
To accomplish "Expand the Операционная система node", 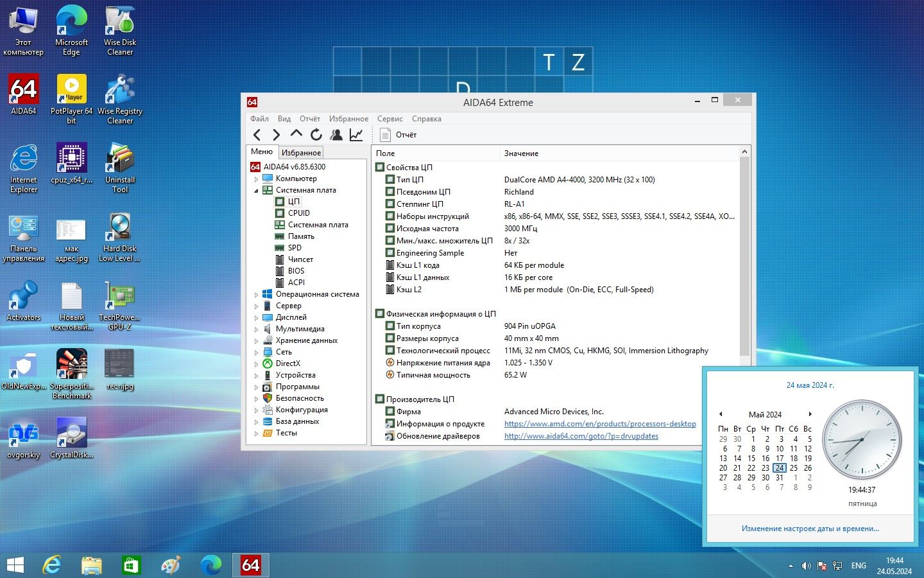I will click(x=256, y=295).
